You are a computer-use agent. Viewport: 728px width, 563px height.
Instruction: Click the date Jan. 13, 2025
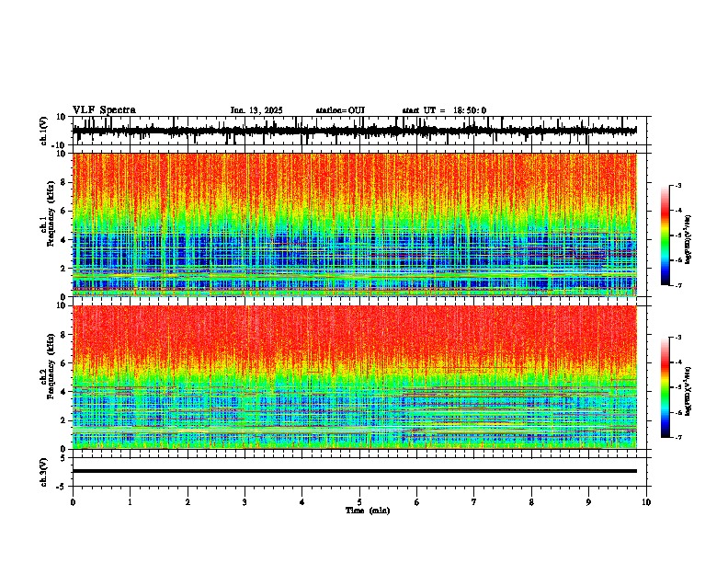click(x=256, y=110)
